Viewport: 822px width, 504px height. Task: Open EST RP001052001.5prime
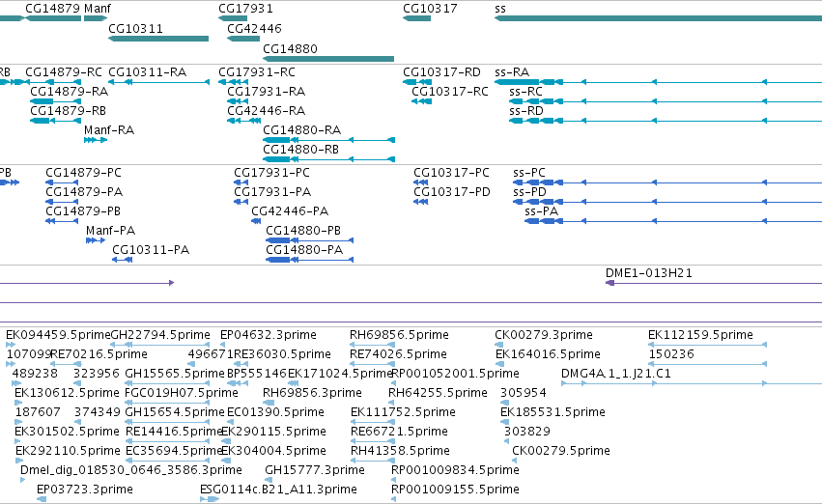[x=456, y=374]
